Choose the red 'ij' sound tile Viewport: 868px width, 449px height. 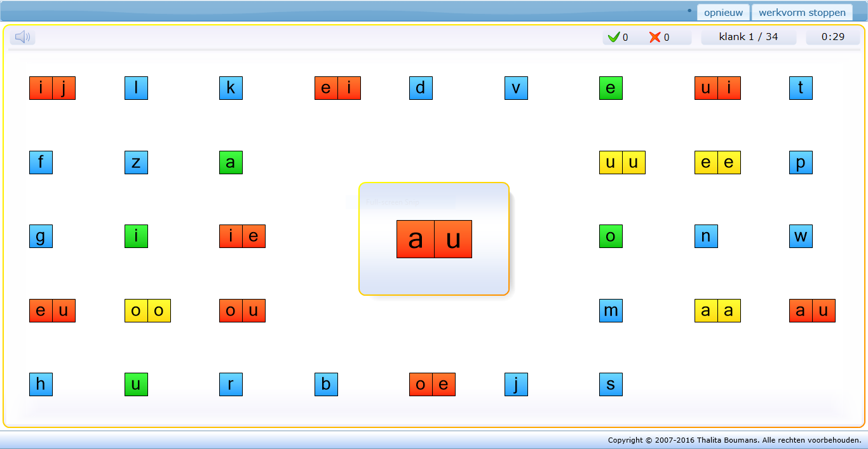(52, 88)
